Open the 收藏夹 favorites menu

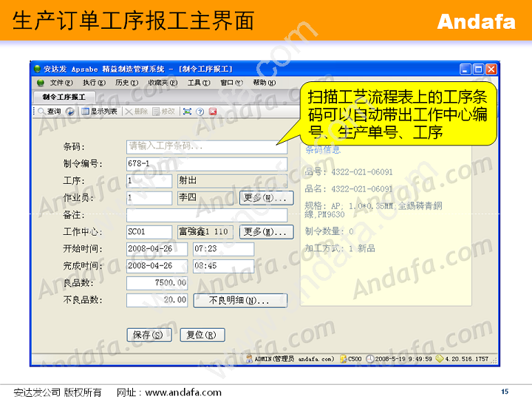tap(162, 83)
